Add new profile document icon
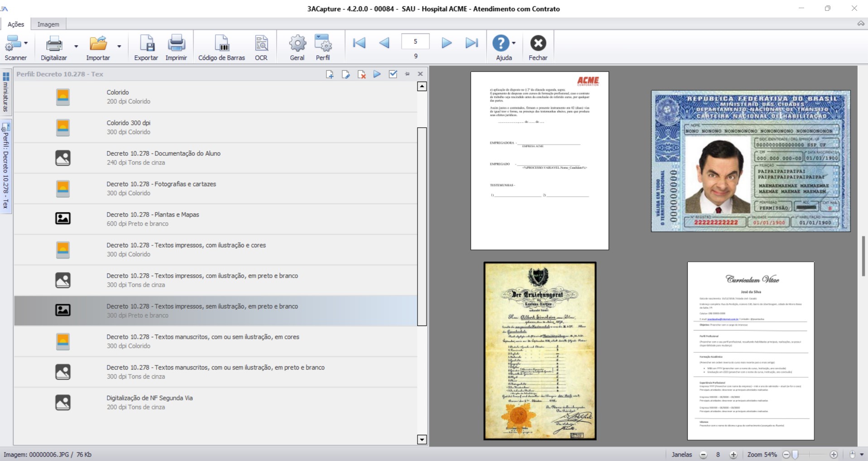 point(330,74)
